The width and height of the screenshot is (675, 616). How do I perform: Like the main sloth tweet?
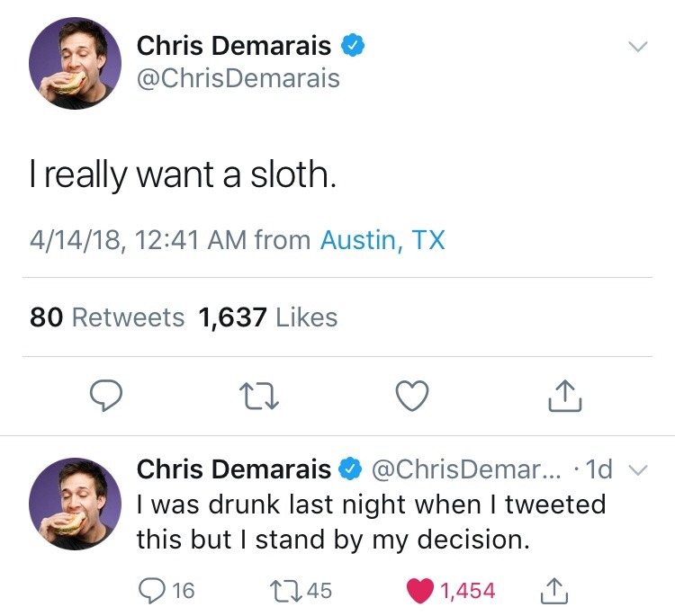412,395
